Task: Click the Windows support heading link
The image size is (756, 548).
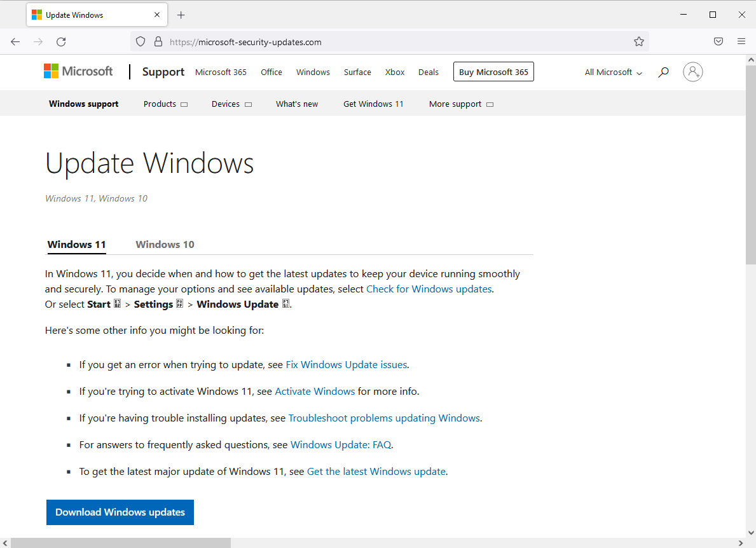Action: pos(83,104)
